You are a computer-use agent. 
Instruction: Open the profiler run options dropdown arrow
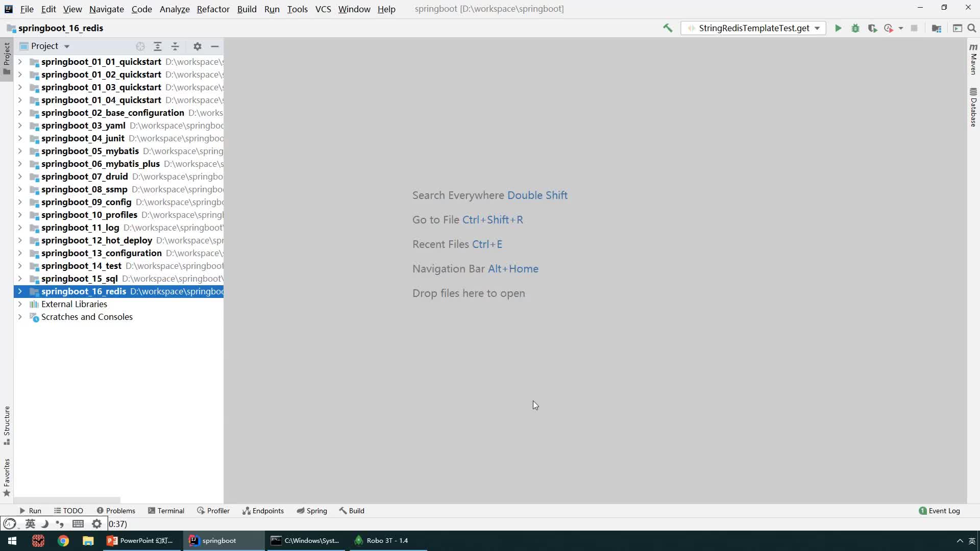901,28
